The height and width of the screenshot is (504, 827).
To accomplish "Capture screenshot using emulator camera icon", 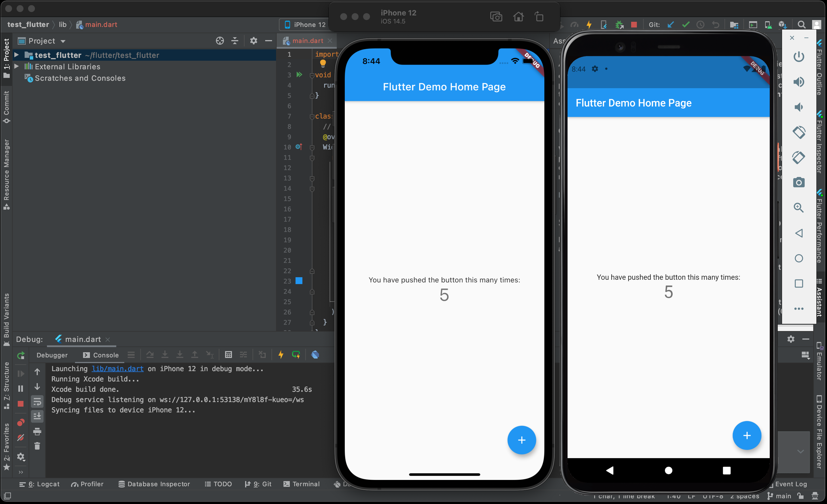I will (x=799, y=182).
